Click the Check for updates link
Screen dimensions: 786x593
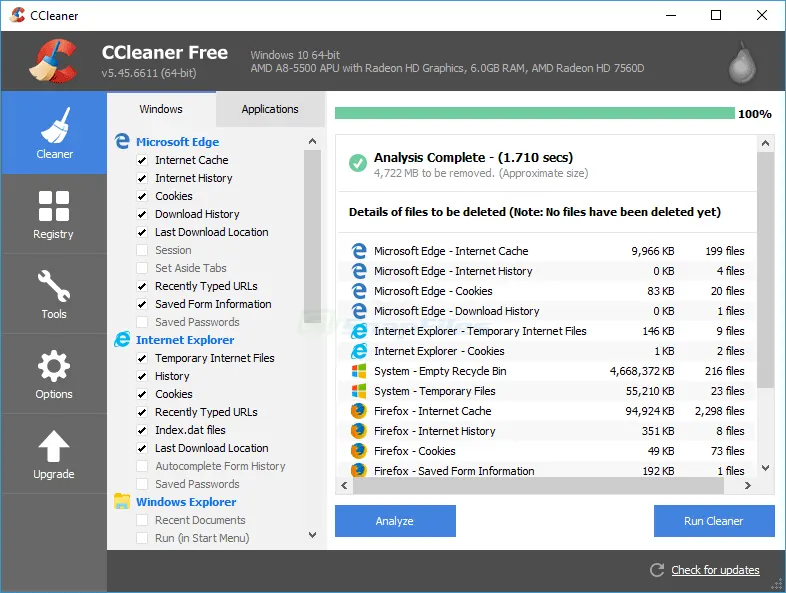pyautogui.click(x=715, y=570)
